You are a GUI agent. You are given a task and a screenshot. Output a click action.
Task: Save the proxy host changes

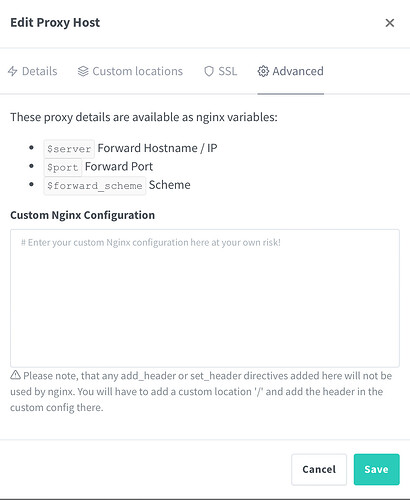tap(376, 469)
